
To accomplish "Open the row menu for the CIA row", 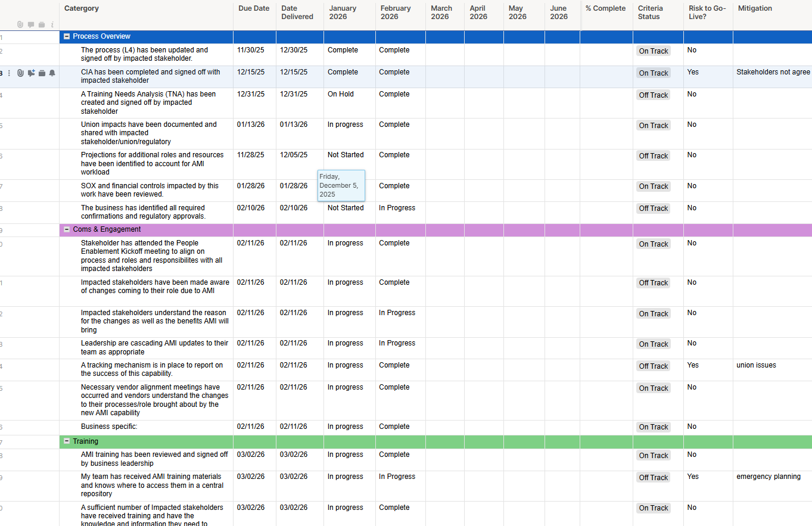I will click(x=9, y=73).
